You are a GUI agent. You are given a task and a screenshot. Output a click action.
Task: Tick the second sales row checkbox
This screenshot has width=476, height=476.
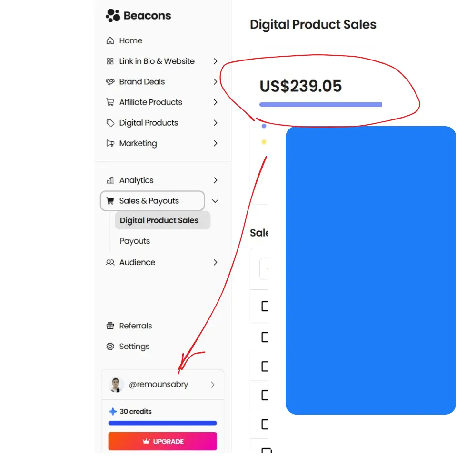(265, 337)
